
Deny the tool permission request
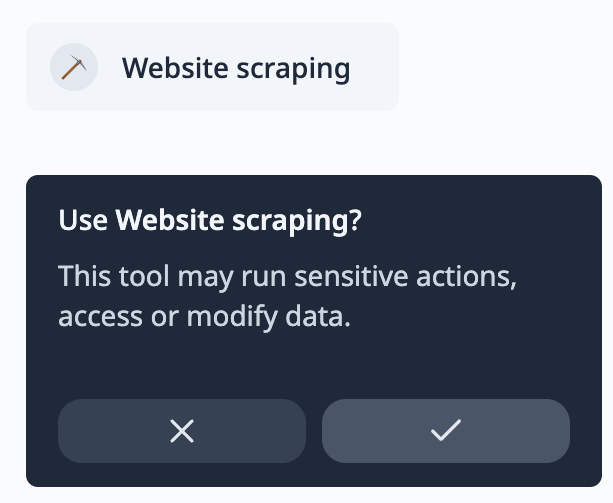(182, 431)
